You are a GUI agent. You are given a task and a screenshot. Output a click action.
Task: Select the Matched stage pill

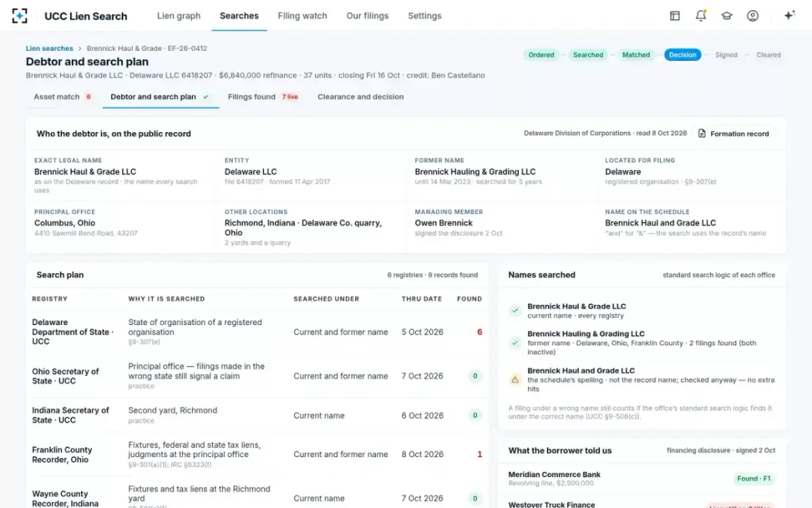click(x=636, y=55)
